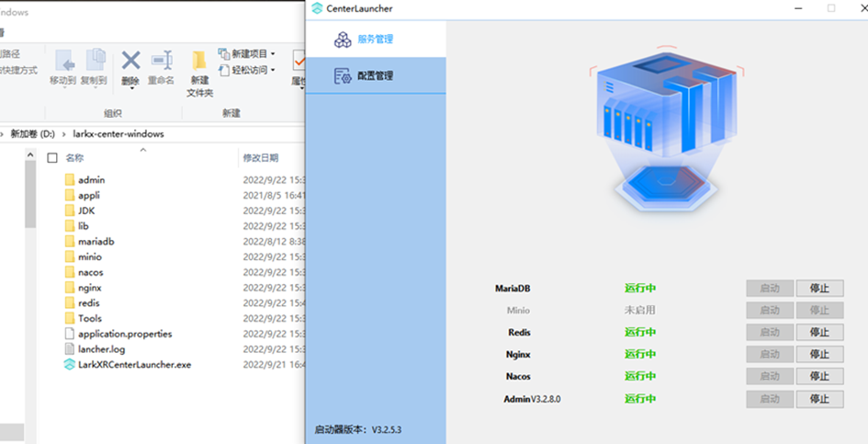Click the application.properties file icon
This screenshot has height=444, width=868.
point(69,334)
